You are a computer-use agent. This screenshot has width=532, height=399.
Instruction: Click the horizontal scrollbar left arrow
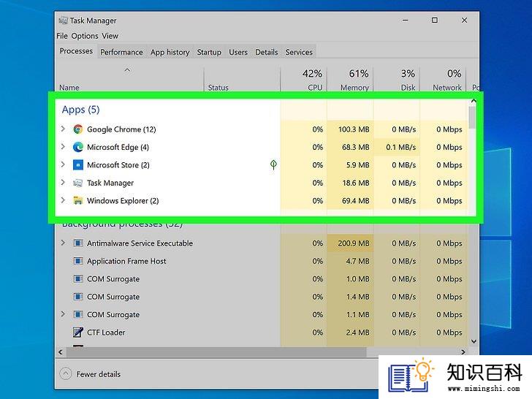[x=61, y=351]
